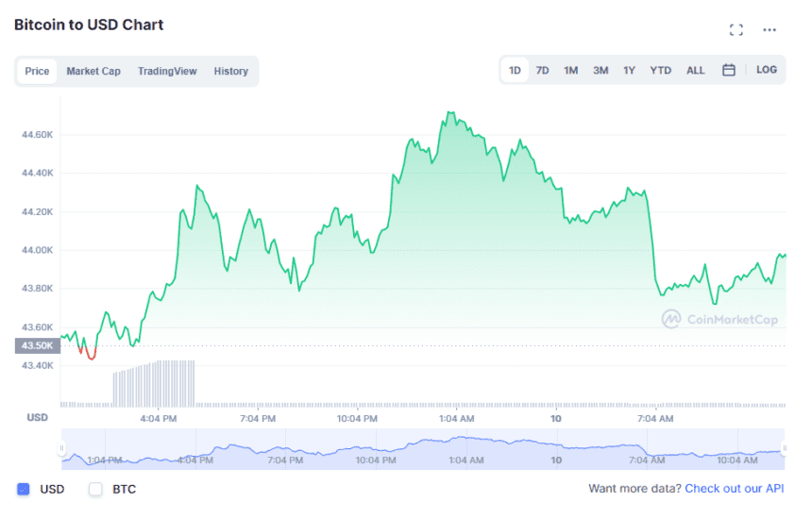Click the left handle of range slider
This screenshot has height=519, width=812.
point(63,449)
